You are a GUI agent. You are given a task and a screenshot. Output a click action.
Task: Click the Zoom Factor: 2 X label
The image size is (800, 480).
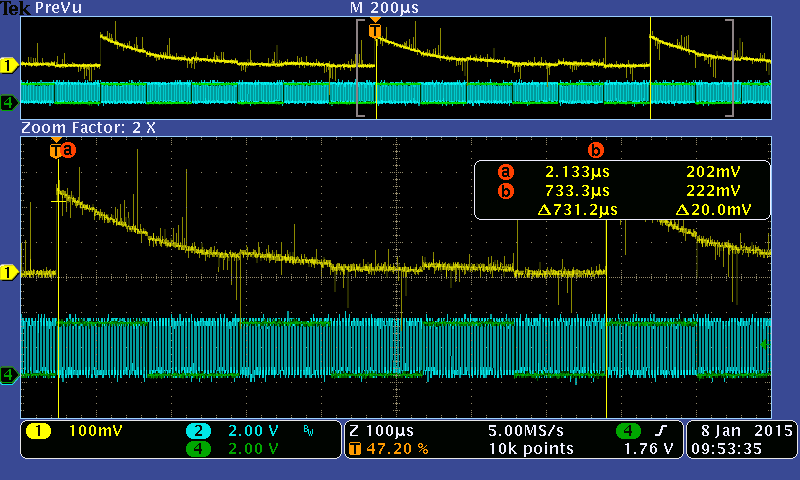pyautogui.click(x=88, y=128)
